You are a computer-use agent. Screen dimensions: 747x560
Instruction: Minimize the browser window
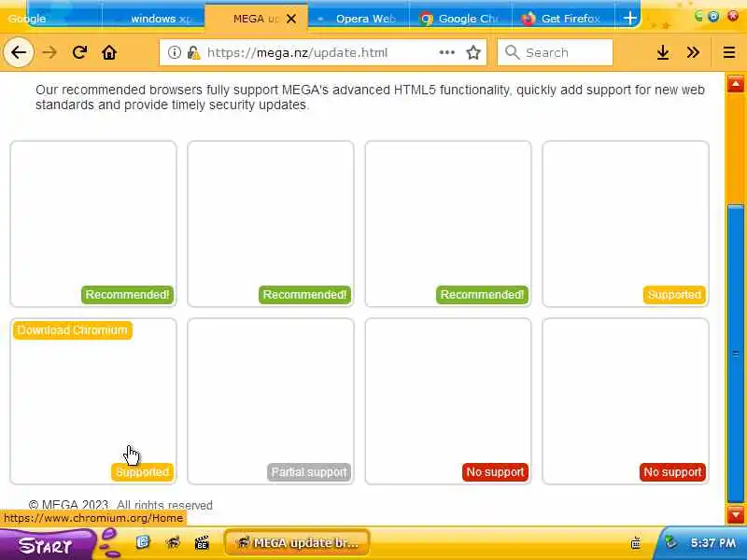[x=698, y=16]
